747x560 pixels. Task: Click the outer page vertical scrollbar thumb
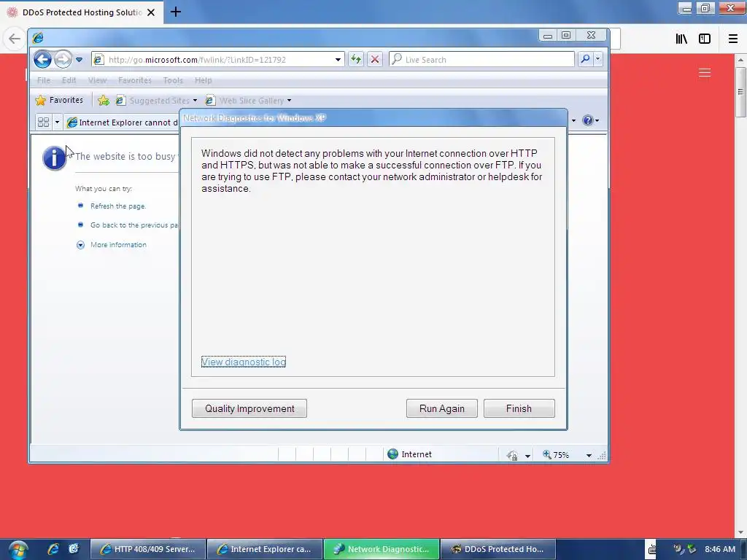click(x=740, y=92)
